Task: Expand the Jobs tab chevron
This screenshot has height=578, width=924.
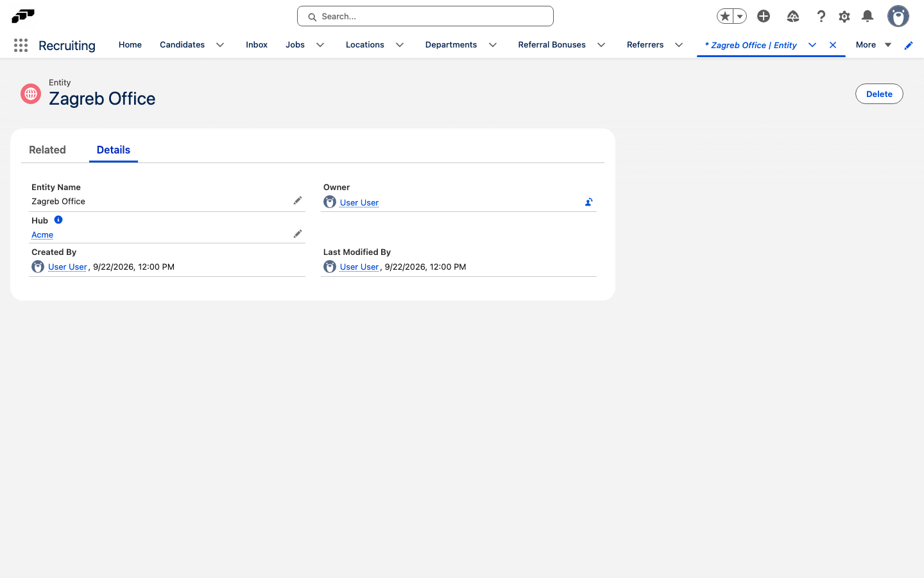Action: click(x=320, y=45)
